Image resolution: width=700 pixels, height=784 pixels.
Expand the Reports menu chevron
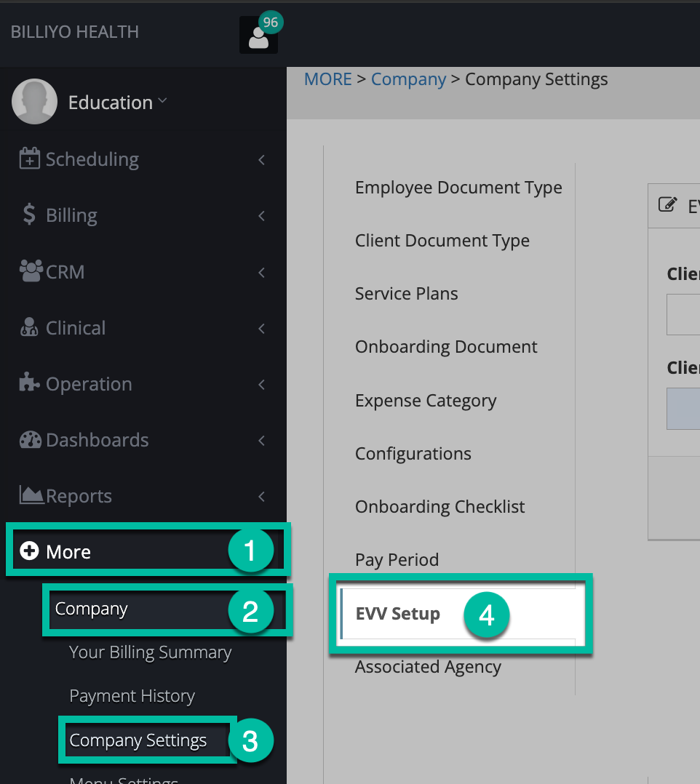(261, 497)
